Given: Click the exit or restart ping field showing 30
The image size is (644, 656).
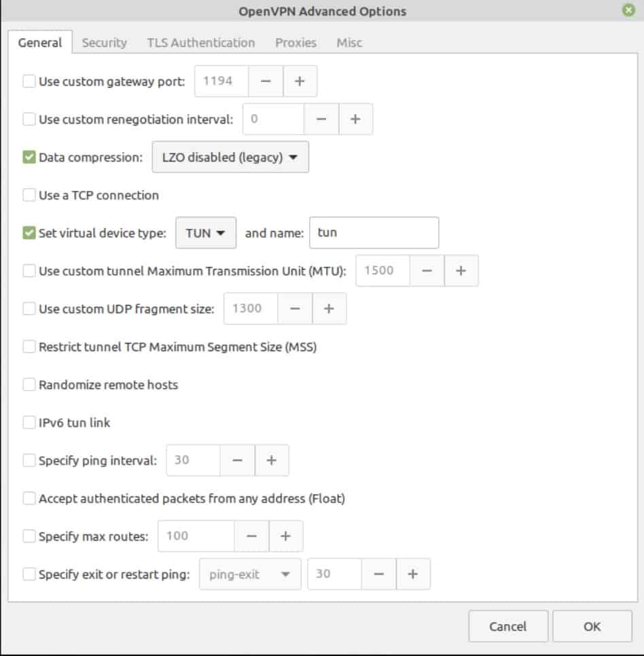Looking at the screenshot, I should [x=334, y=574].
